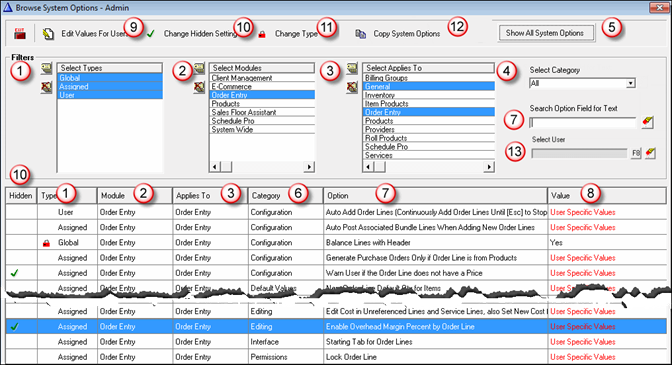Open Edit Values For Users
672x365 pixels.
pos(85,33)
